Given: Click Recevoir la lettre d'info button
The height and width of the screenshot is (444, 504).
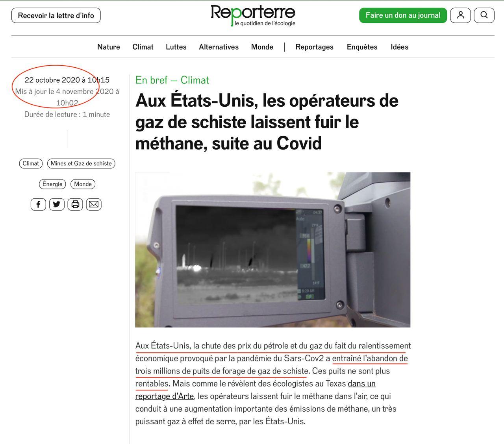Looking at the screenshot, I should coord(56,16).
